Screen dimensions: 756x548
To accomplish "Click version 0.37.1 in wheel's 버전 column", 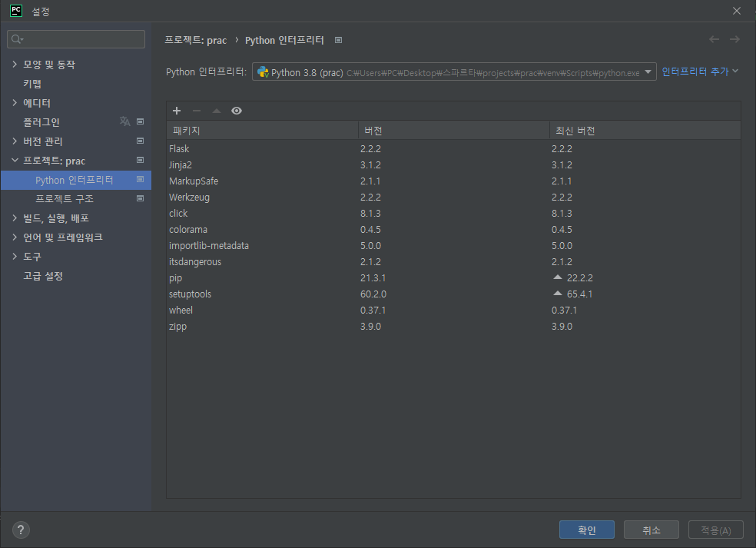I will click(x=373, y=311).
